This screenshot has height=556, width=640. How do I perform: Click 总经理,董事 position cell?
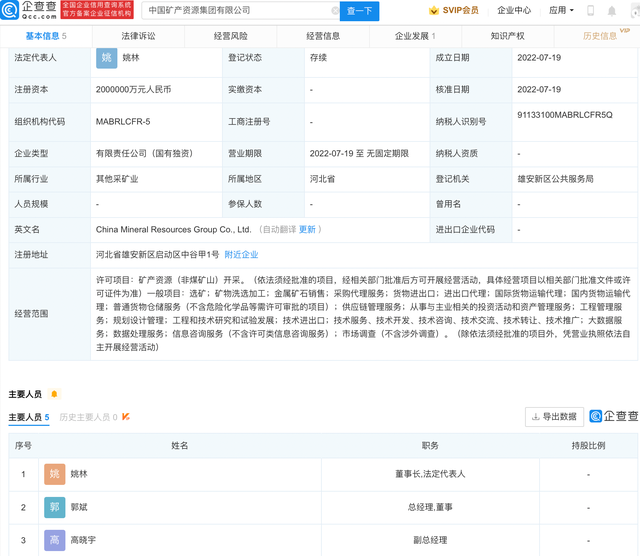pos(430,507)
